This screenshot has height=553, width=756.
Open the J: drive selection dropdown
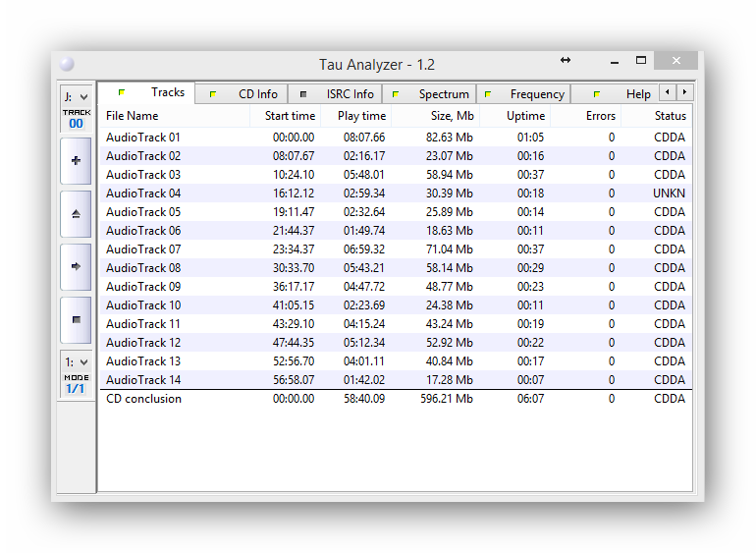pos(77,96)
